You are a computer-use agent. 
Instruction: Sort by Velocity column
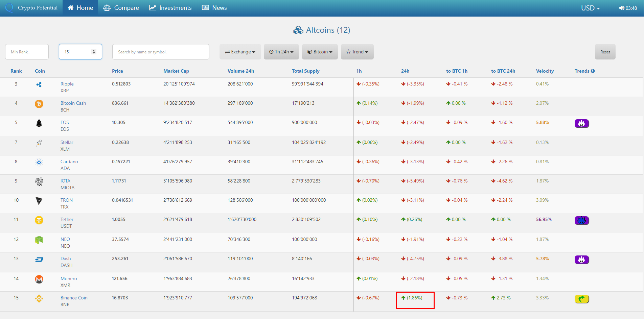[545, 71]
